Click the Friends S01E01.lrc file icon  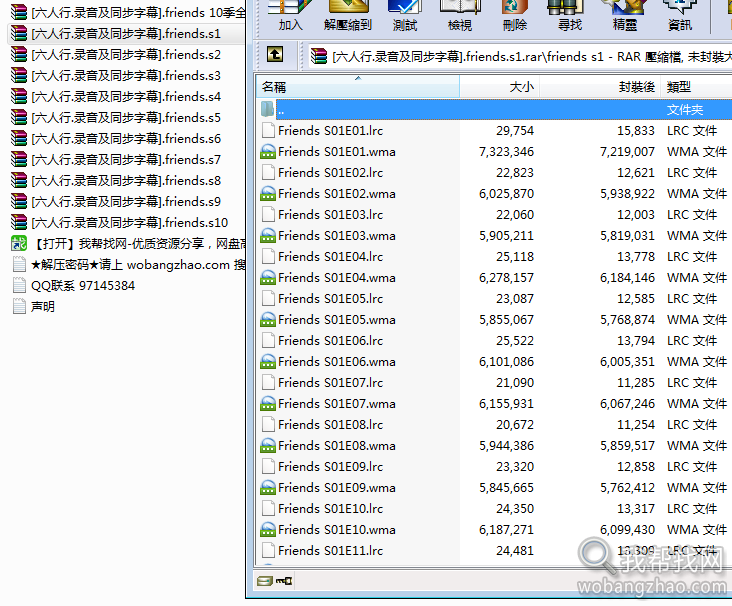268,131
